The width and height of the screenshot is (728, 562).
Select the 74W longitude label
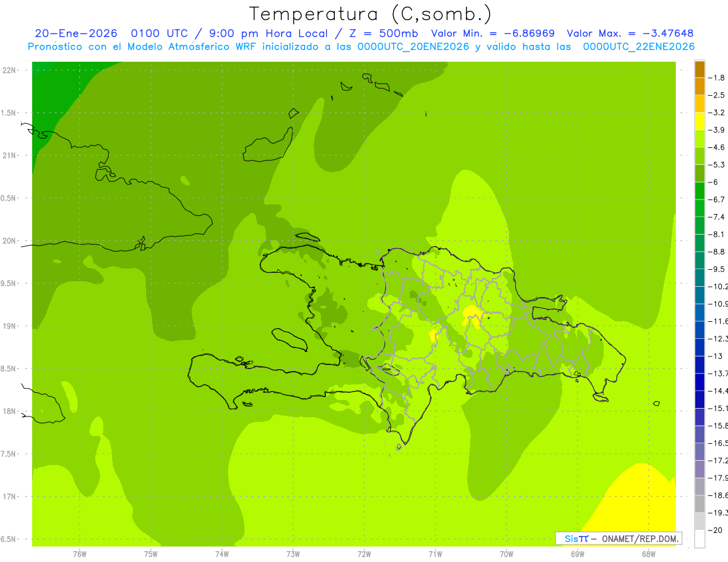pyautogui.click(x=222, y=554)
